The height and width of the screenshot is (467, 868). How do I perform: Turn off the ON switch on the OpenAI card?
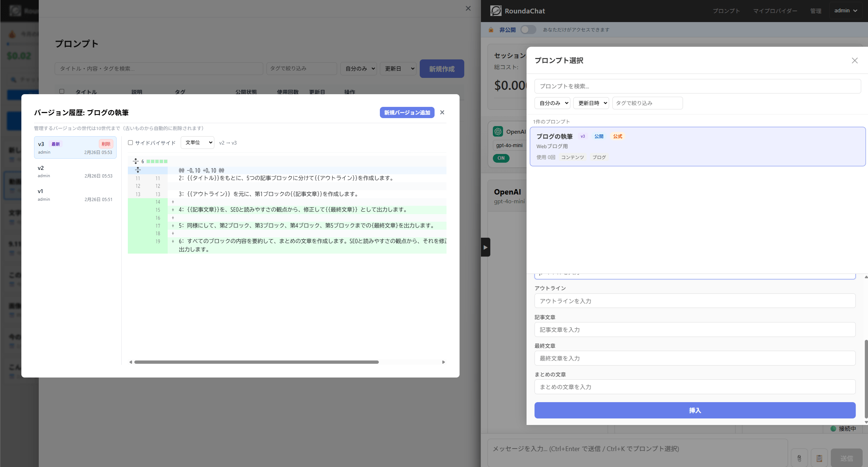point(501,158)
